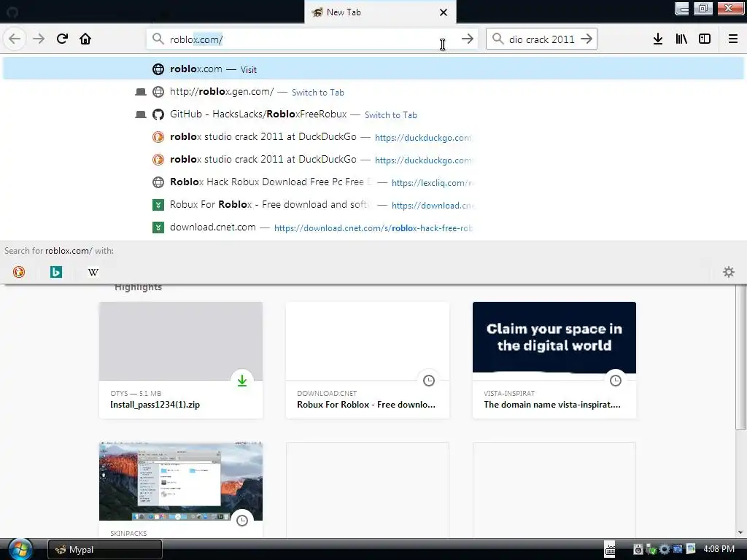Viewport: 747px width, 560px height.
Task: Switch to tab http://roblox.gen.com/ suggestion
Action: (x=373, y=92)
